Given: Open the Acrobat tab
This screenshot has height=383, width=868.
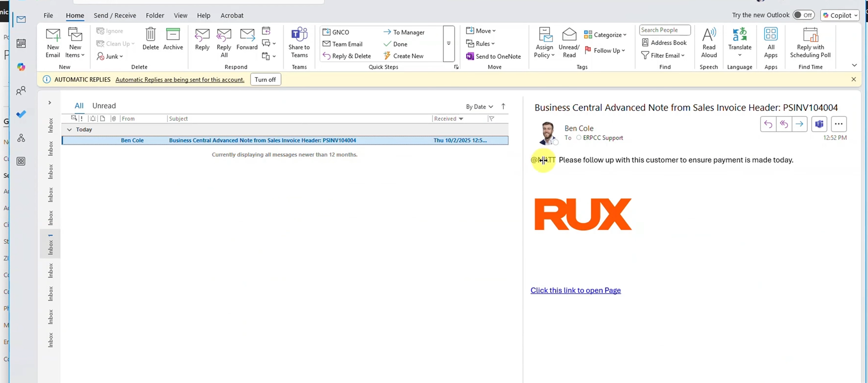Looking at the screenshot, I should point(232,15).
